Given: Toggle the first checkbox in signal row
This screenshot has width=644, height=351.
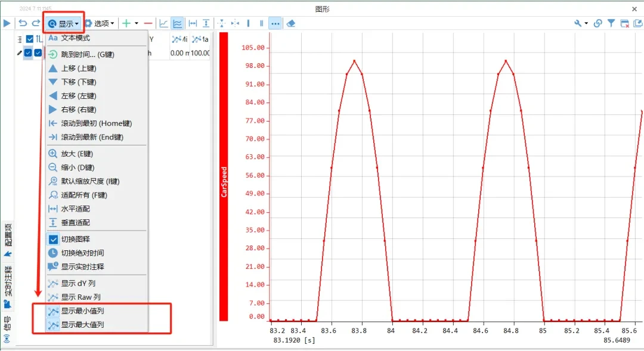Looking at the screenshot, I should point(28,52).
